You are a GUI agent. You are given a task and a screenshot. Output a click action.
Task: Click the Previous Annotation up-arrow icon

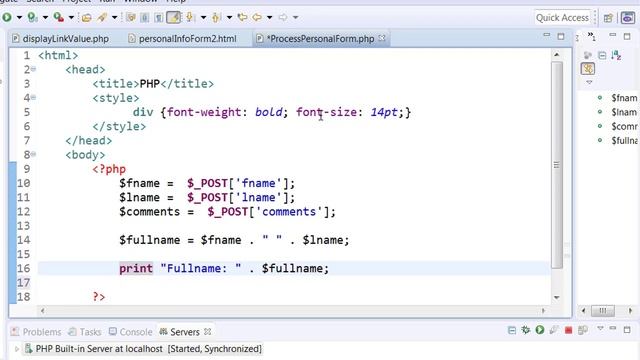(216, 17)
